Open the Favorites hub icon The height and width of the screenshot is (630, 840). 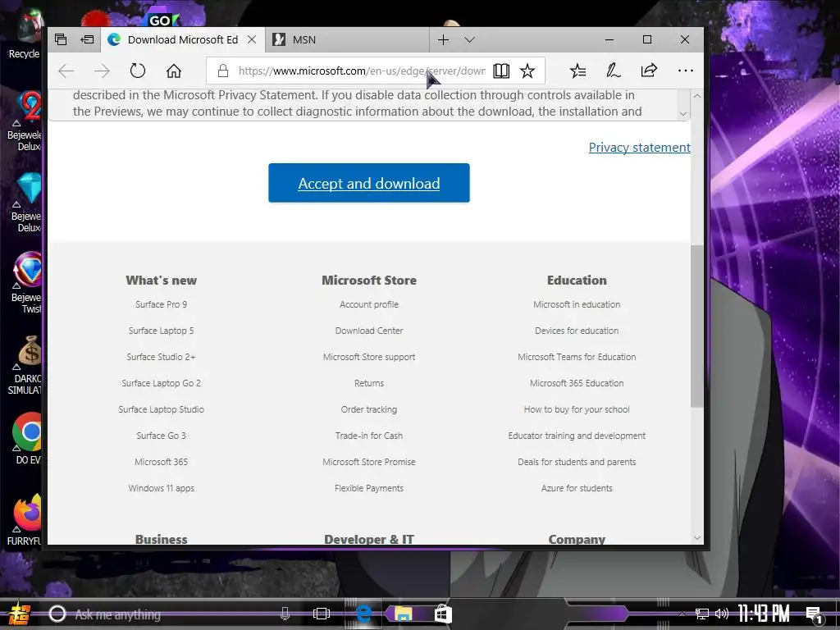[578, 71]
